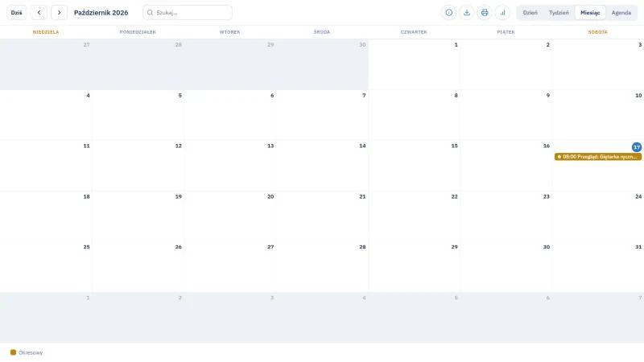Click the ŚRODA column header
Screen dimensions: 644x362
click(322, 32)
